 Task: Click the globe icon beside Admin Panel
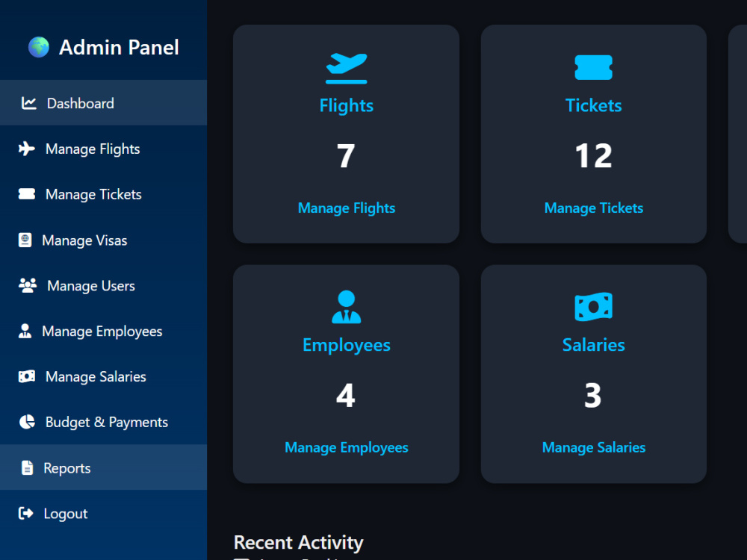pyautogui.click(x=39, y=47)
